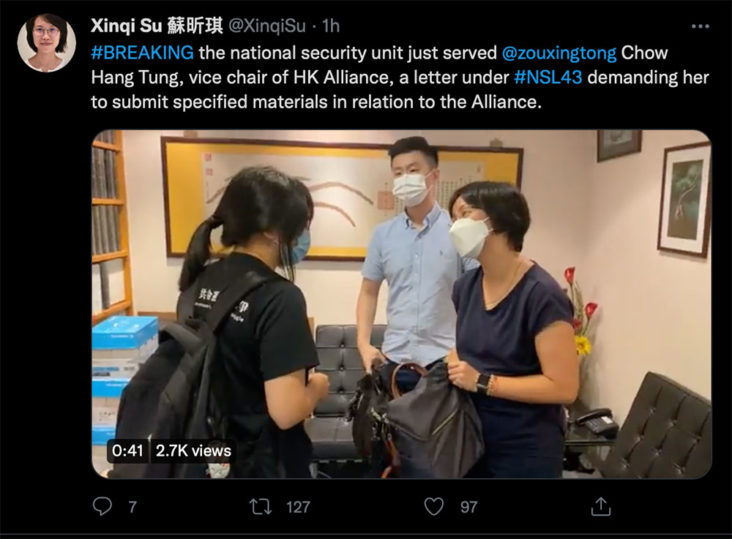
Task: Click the 0:41 video duration badge
Action: (127, 450)
